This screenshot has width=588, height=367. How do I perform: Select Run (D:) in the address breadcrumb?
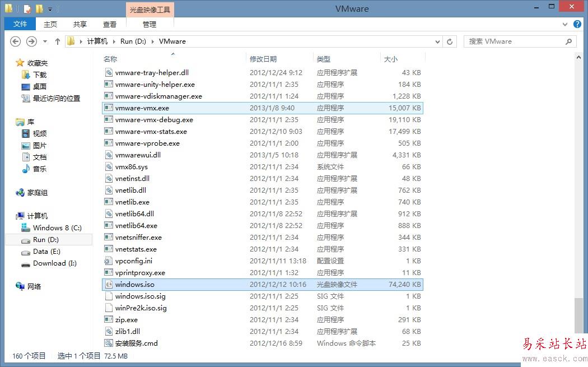click(x=133, y=41)
